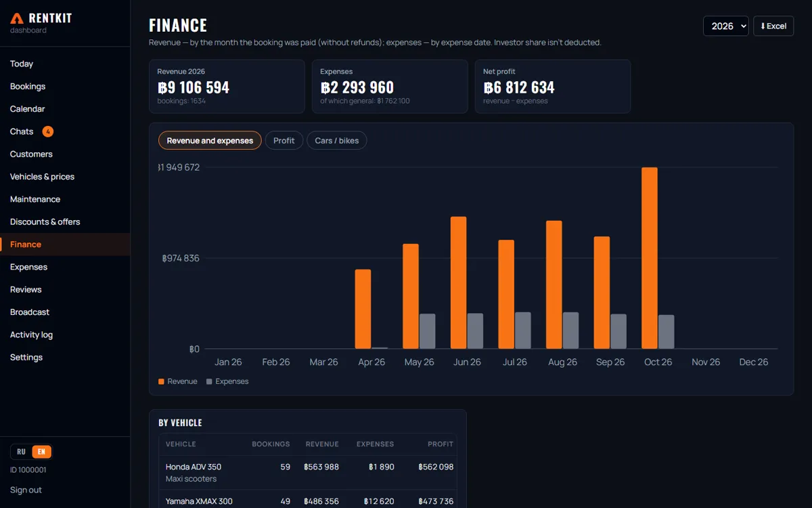Open Expenses page in sidebar
Screen dimensions: 812x508
tap(65, 267)
